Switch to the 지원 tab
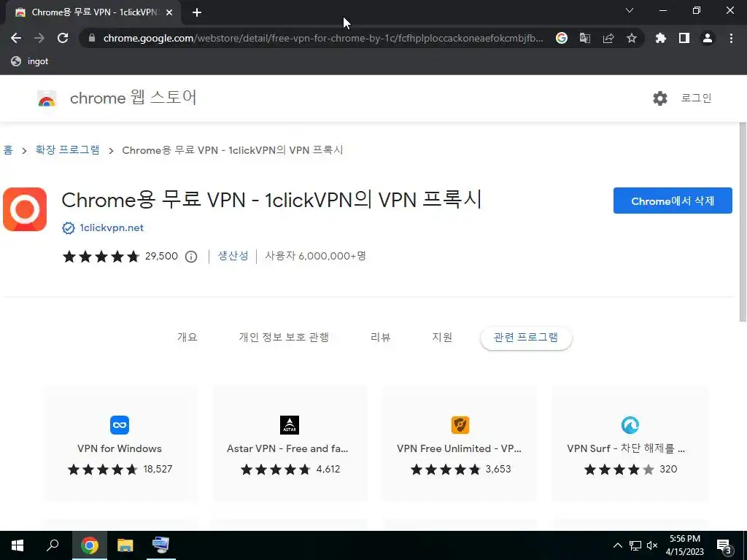The height and width of the screenshot is (560, 747). 442,338
